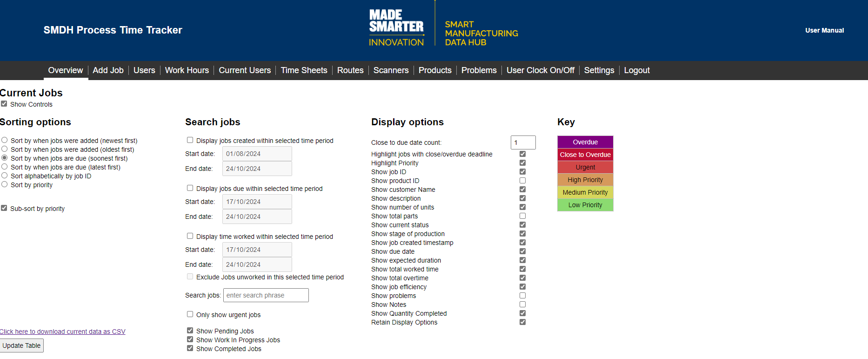The height and width of the screenshot is (359, 868).
Task: Tick Only show urgent jobs
Action: pyautogui.click(x=190, y=314)
